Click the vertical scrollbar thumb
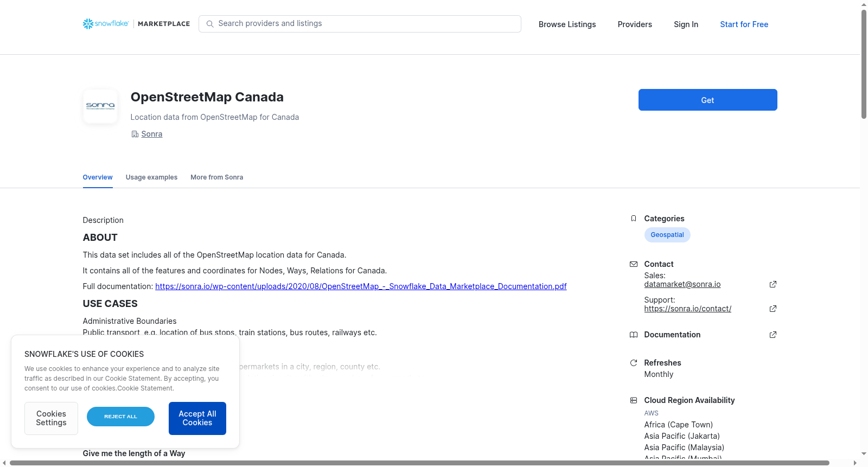This screenshot has width=868, height=467. pos(864,63)
